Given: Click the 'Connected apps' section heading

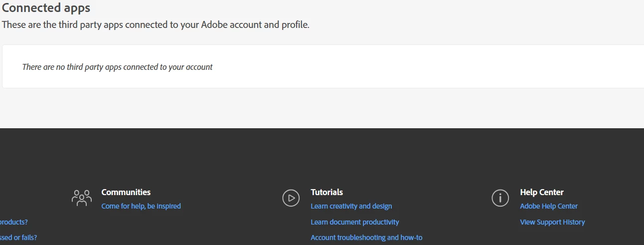Looking at the screenshot, I should [x=46, y=8].
